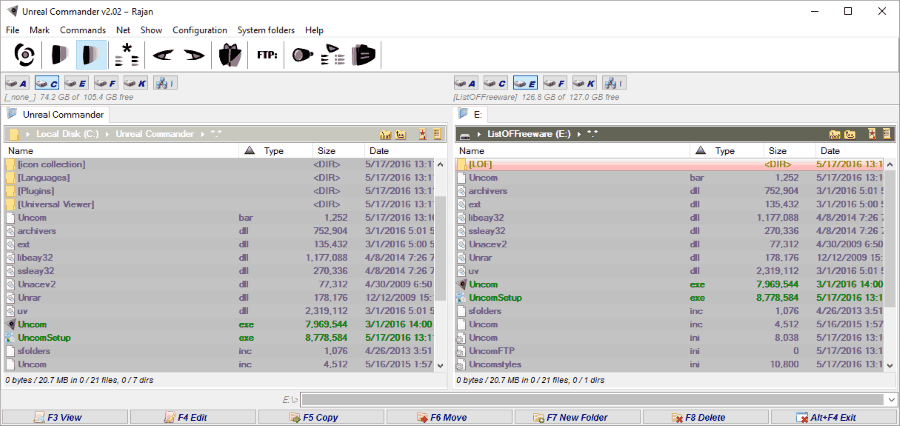Click red star bookmark icon in right path bar
This screenshot has height=426, width=900.
873,134
